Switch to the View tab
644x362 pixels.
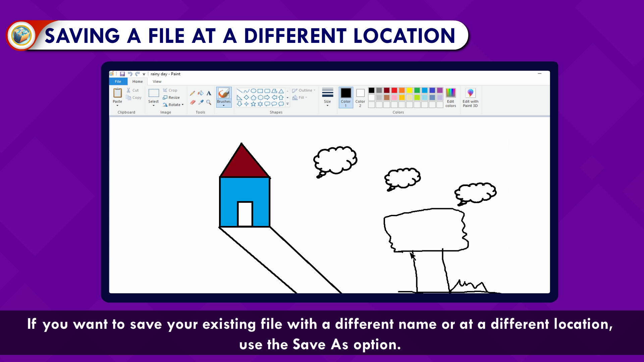point(157,81)
